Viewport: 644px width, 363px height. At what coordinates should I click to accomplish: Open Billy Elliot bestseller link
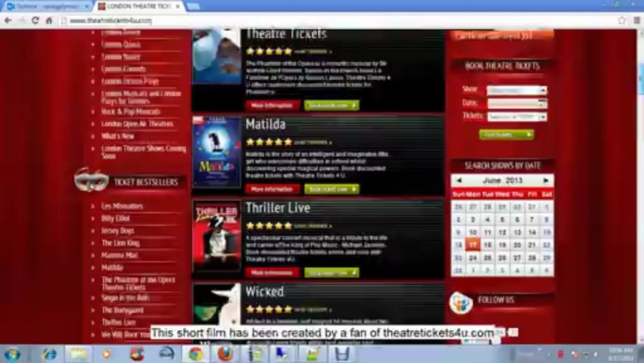point(116,218)
